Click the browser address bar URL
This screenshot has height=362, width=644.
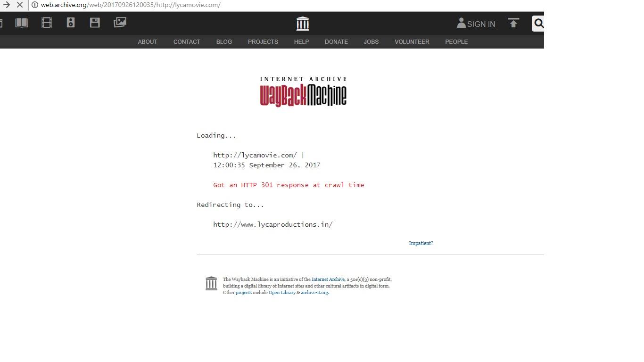[x=131, y=5]
